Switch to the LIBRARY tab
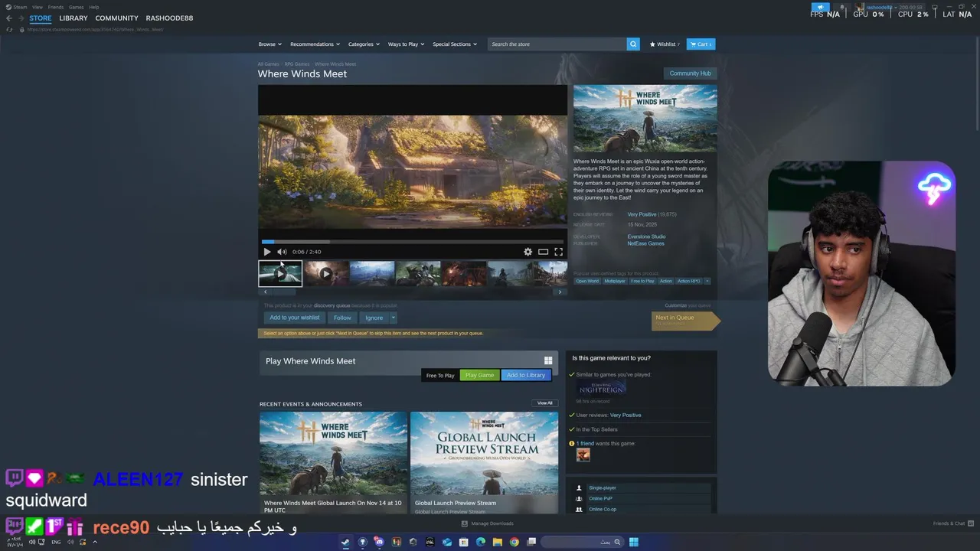 pyautogui.click(x=73, y=18)
